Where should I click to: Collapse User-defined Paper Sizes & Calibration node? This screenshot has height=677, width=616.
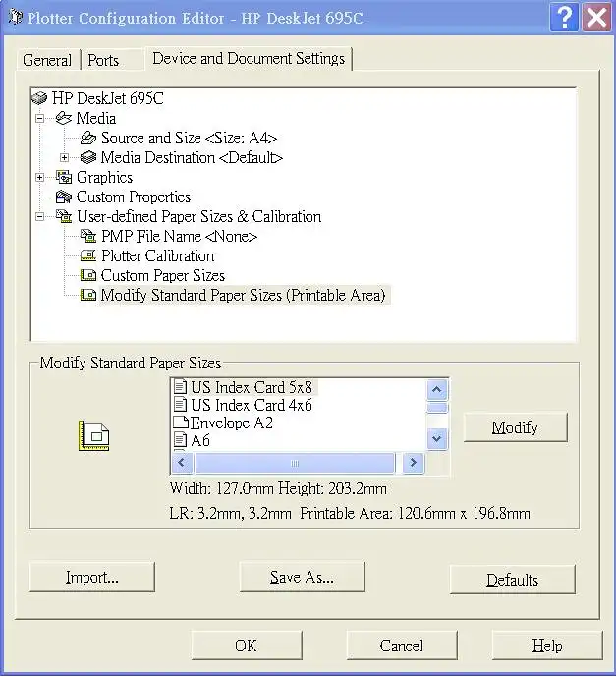(x=39, y=217)
